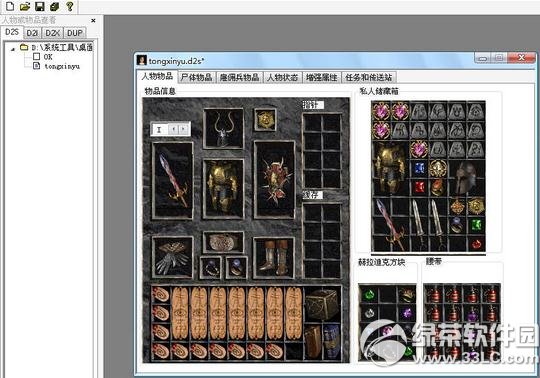Screen dimensions: 540x378
Task: Switch to the DUP tab
Action: (x=75, y=33)
